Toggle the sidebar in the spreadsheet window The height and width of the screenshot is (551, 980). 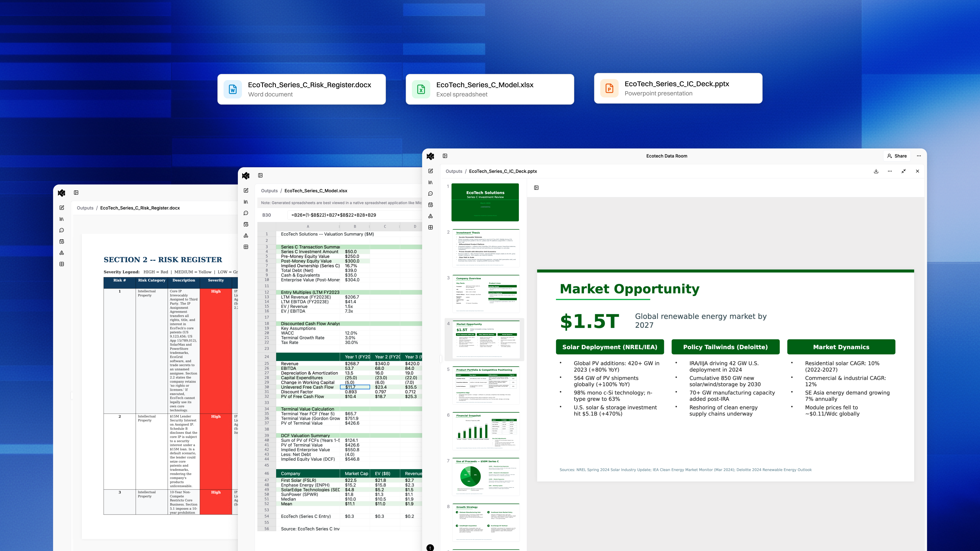pos(260,175)
